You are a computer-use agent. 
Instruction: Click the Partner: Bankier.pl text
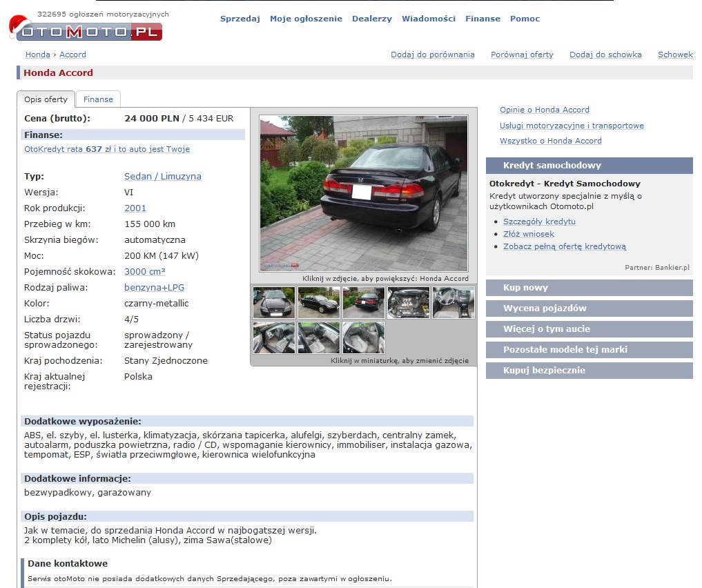click(656, 268)
